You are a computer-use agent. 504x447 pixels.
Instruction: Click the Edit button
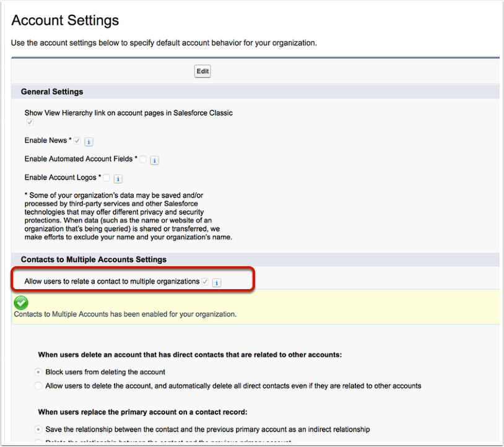tap(202, 71)
